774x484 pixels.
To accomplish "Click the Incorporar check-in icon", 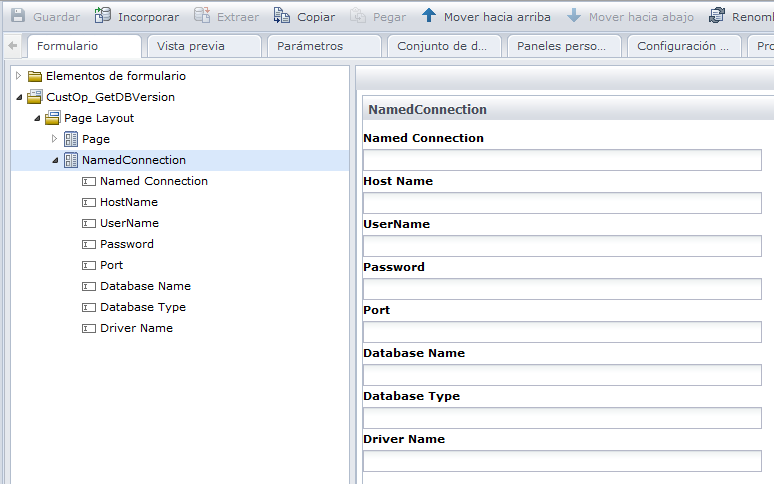I will click(x=103, y=16).
